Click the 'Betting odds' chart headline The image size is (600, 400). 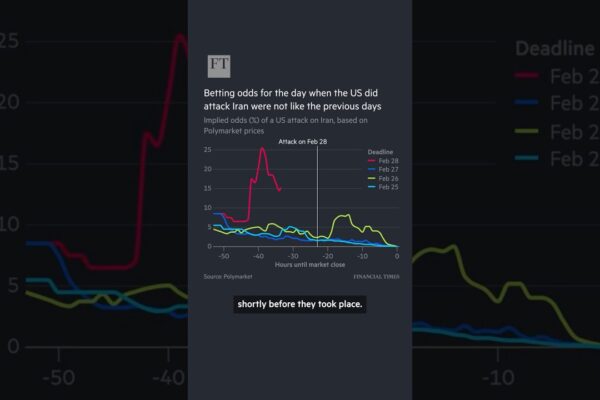294,98
